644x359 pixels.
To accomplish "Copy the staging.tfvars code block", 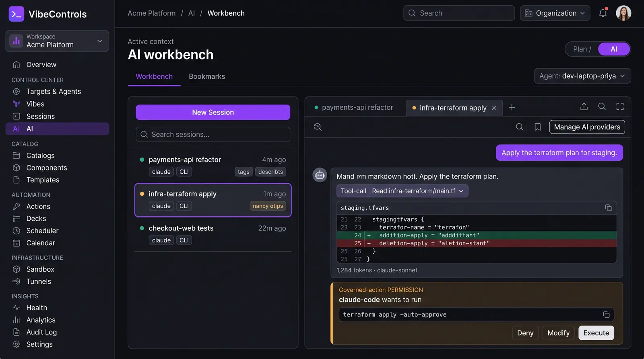I will pos(608,208).
